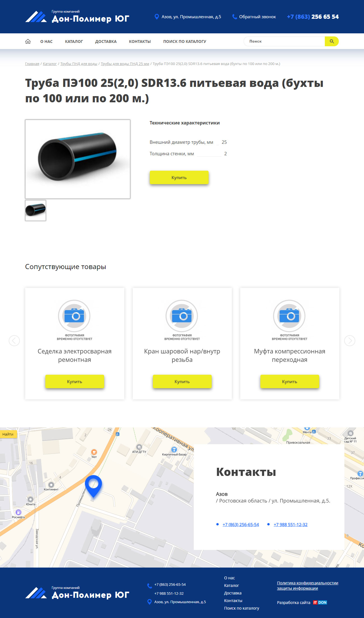Screen dimensions: 364x618
Task: Buy the Кран шаровой нар/внутр резьба
Action: tap(182, 381)
